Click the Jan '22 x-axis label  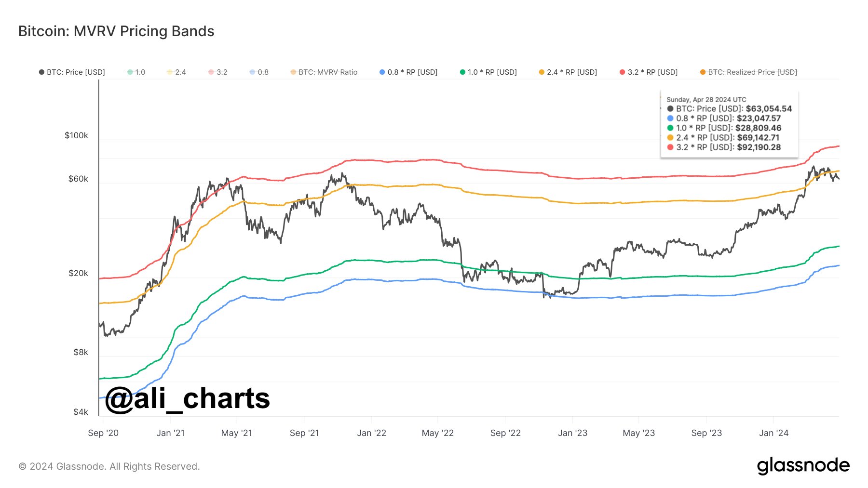point(372,433)
